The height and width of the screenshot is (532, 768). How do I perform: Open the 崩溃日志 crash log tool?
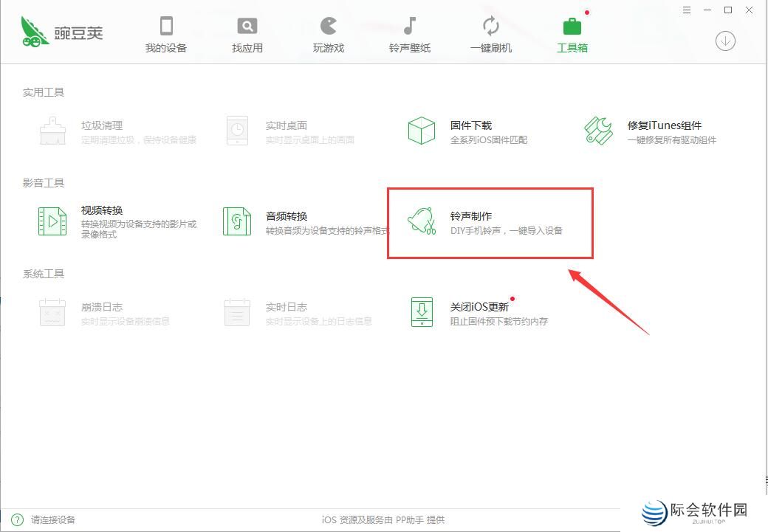click(52, 312)
